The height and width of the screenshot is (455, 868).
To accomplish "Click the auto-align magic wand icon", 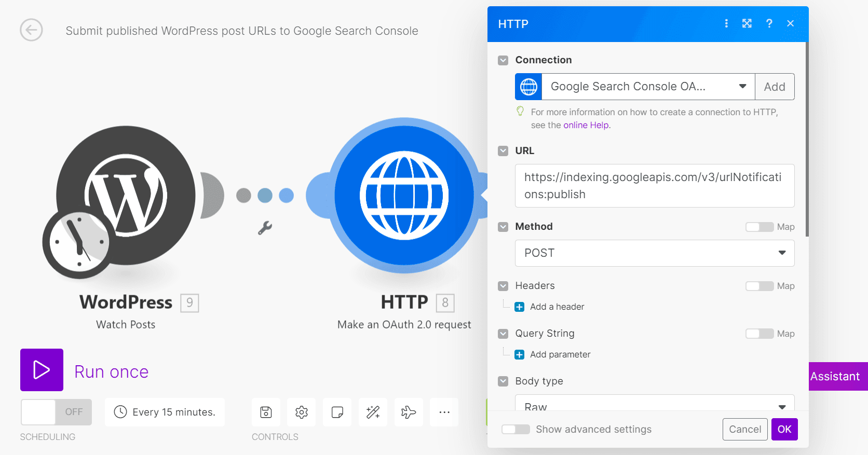I will click(x=373, y=412).
